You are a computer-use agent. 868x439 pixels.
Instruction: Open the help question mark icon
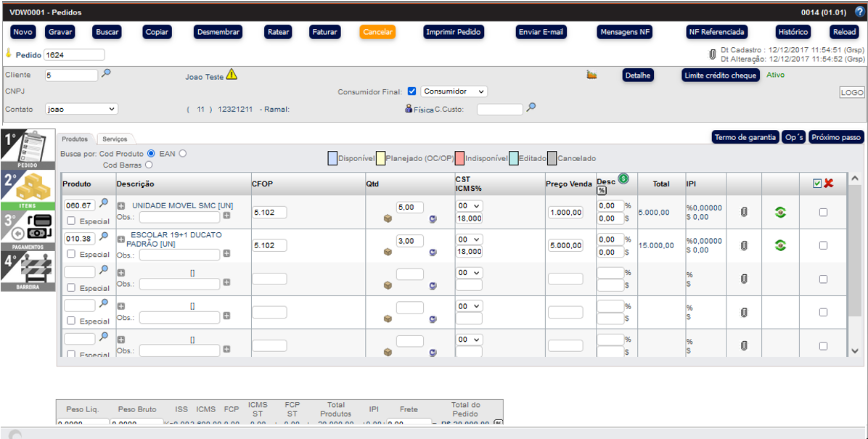pos(859,12)
